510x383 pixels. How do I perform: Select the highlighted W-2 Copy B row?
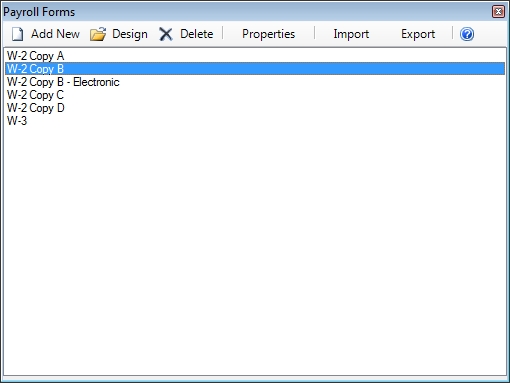(255, 69)
